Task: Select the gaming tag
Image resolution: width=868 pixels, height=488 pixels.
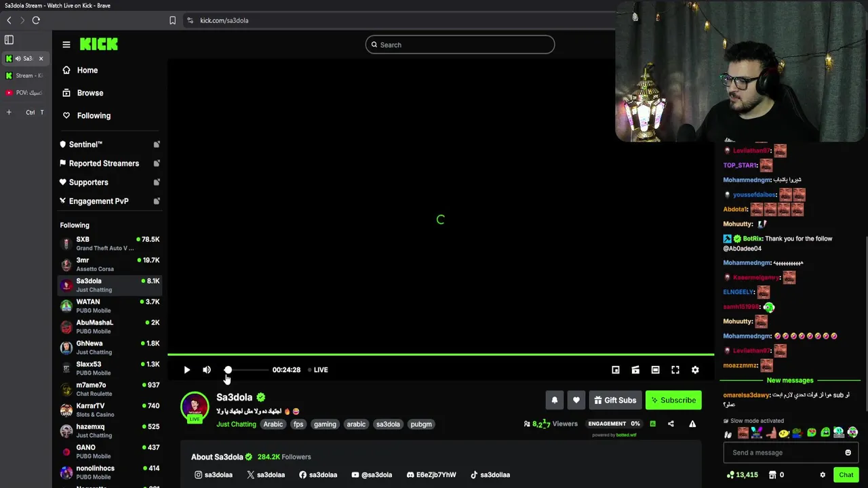Action: pyautogui.click(x=325, y=424)
